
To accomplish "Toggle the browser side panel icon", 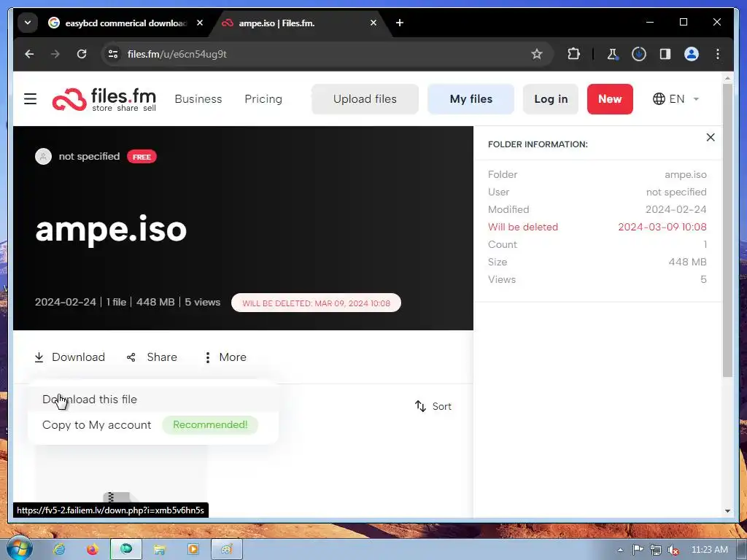I will [665, 54].
